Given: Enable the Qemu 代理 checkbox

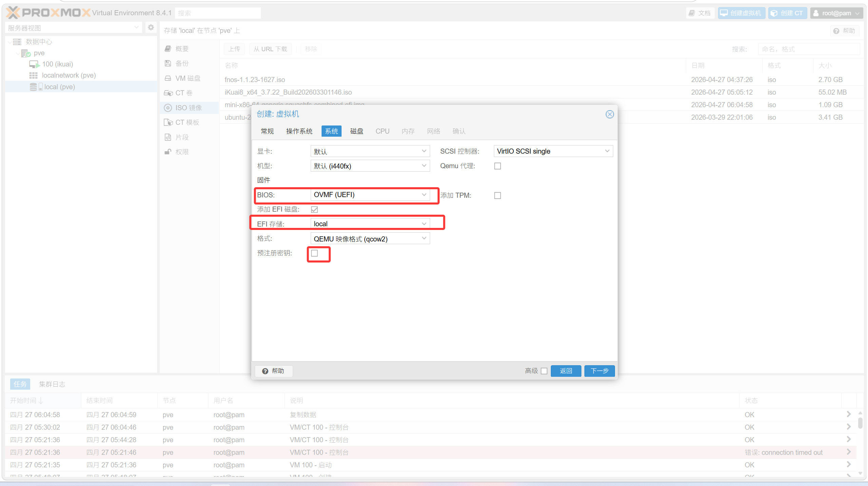Looking at the screenshot, I should pos(497,166).
